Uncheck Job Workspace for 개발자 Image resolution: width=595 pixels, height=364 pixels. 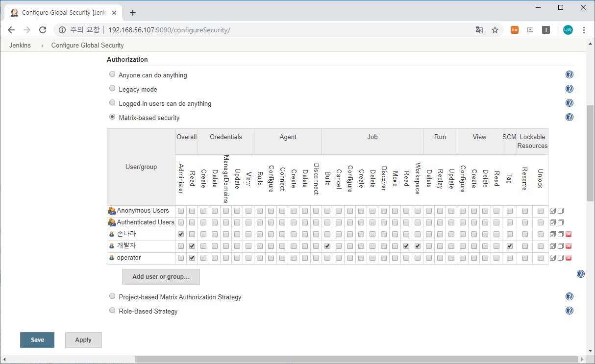point(418,246)
